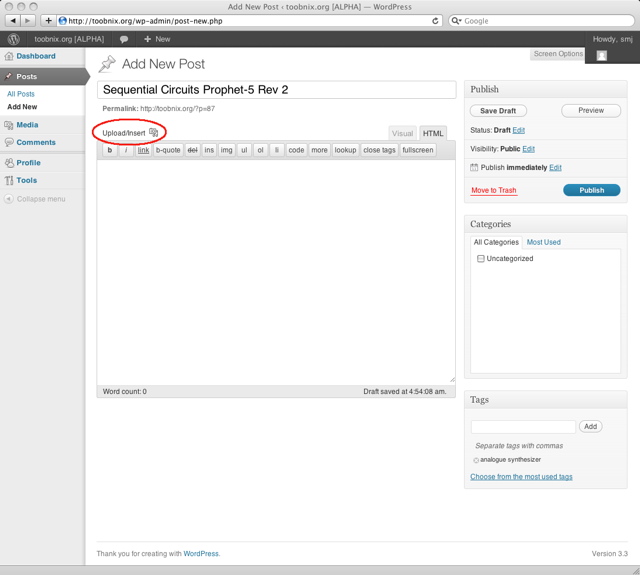Edit the Publish immediately schedule
Image resolution: width=640 pixels, height=575 pixels.
coord(555,167)
